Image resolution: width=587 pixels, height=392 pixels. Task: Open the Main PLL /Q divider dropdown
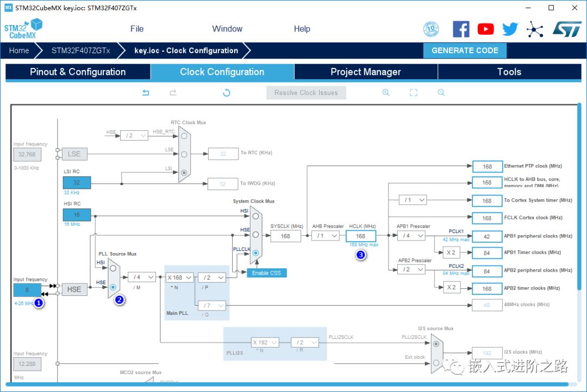(x=212, y=306)
